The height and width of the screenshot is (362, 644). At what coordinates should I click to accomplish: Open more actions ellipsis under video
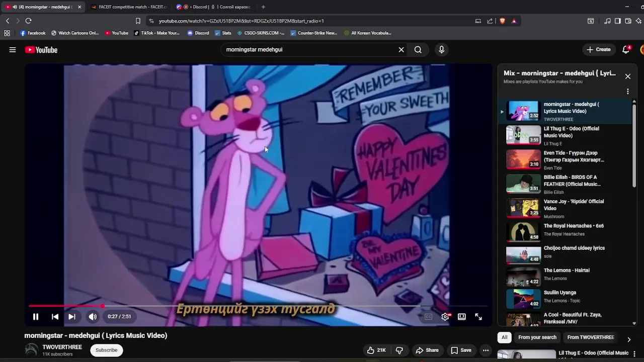tap(486, 350)
